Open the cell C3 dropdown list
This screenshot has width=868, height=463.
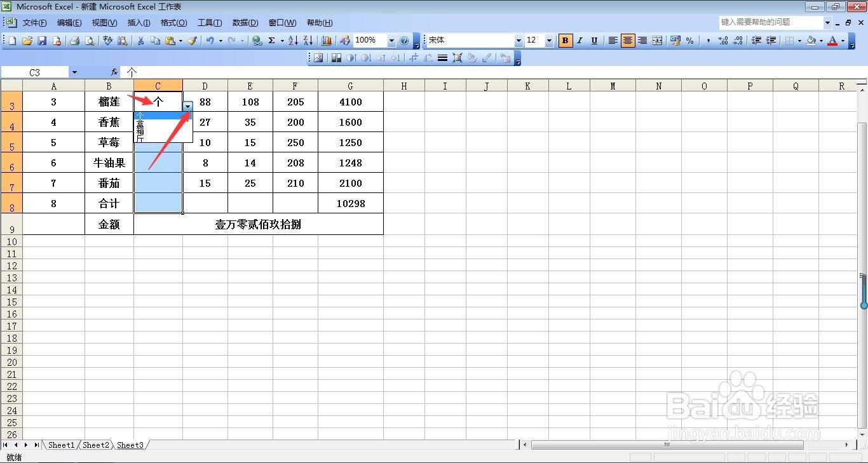click(187, 107)
